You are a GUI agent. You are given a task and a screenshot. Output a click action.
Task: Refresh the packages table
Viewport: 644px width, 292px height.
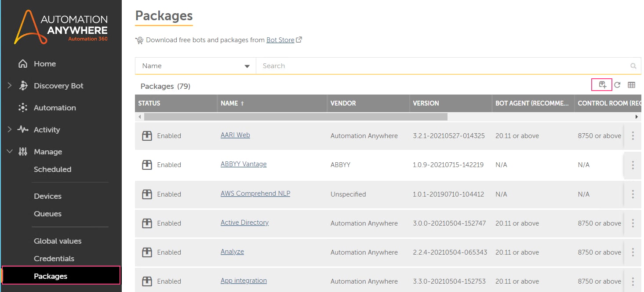point(617,85)
